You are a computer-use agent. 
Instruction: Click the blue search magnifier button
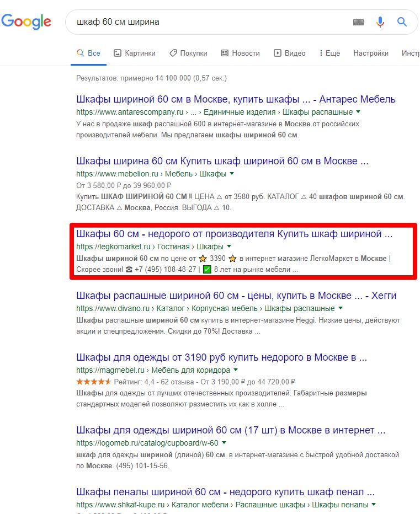(402, 22)
